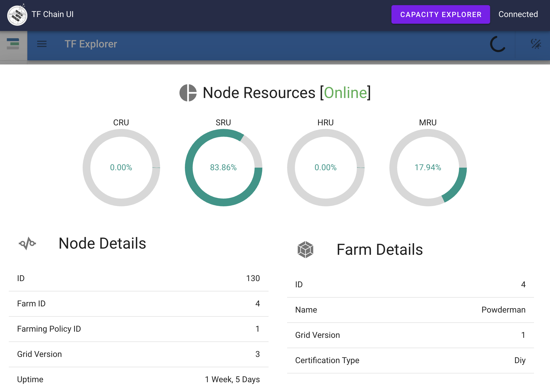Open the Capacity Explorer
Viewport: 550px width, 392px height.
point(440,14)
